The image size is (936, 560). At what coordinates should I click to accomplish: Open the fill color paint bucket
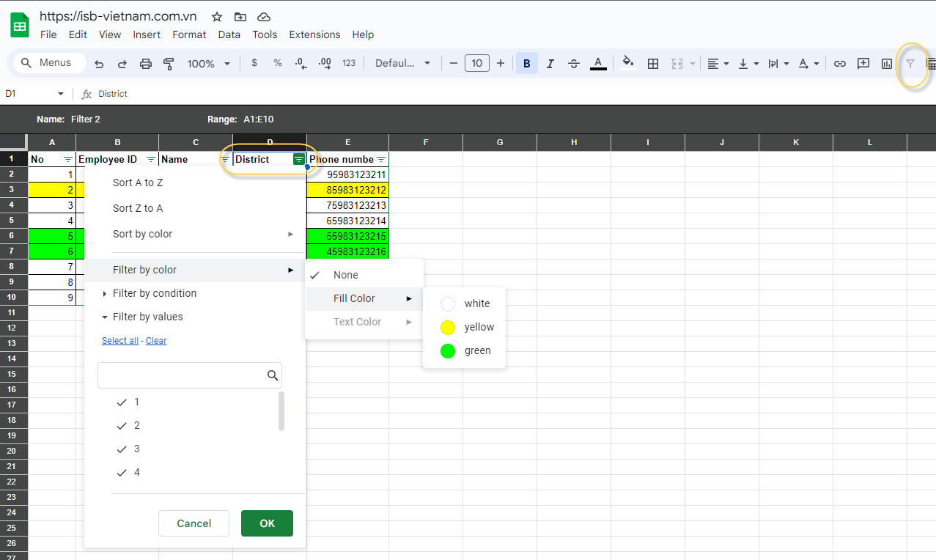point(627,63)
